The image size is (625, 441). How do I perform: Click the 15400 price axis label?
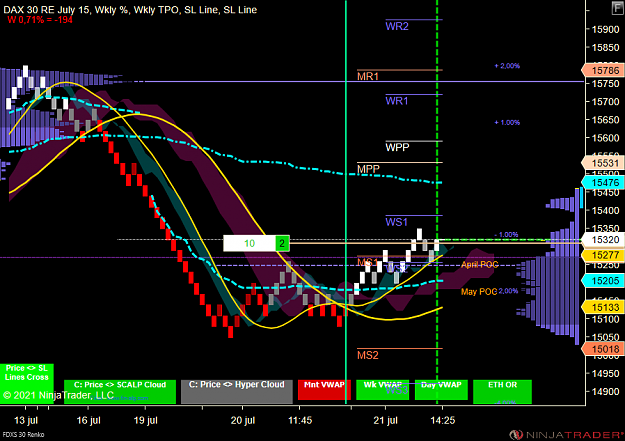click(x=605, y=211)
